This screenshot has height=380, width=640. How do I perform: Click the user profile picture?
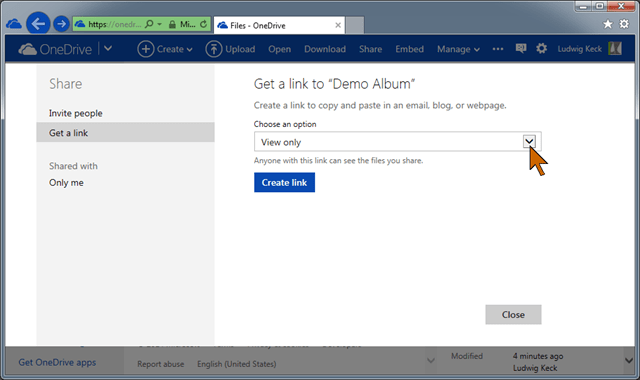point(615,49)
